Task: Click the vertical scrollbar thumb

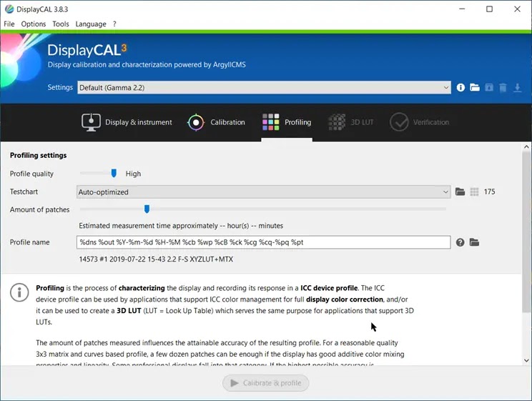Action: [x=526, y=232]
